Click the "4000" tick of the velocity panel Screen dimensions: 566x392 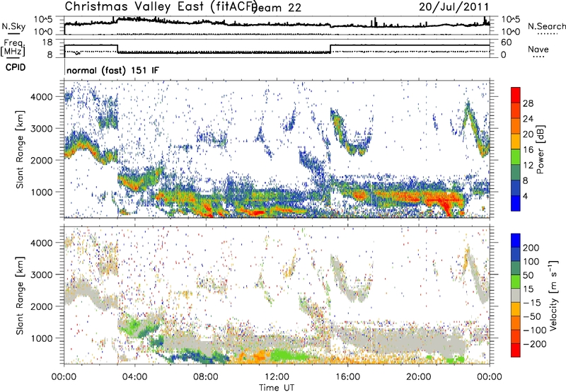(x=42, y=243)
